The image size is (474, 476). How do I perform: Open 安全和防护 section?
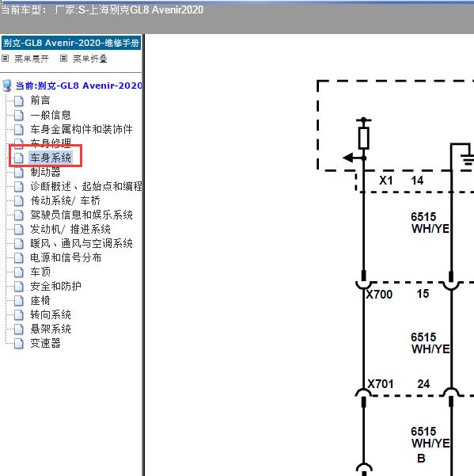point(56,286)
